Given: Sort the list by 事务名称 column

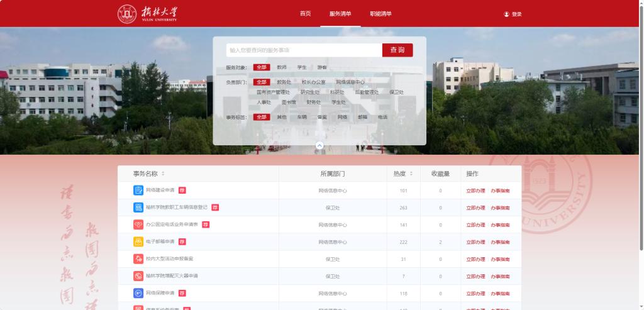Looking at the screenshot, I should (x=163, y=174).
